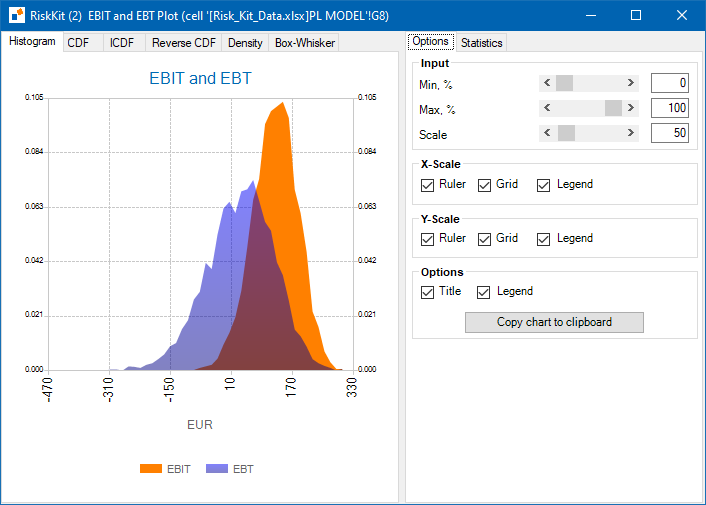
Task: Click the Max % value input field
Action: (670, 108)
